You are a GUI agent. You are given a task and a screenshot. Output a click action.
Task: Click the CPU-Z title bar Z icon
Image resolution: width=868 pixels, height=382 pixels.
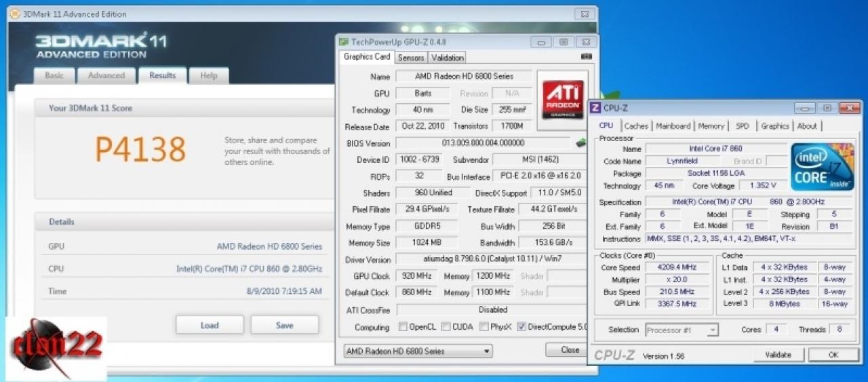point(595,107)
